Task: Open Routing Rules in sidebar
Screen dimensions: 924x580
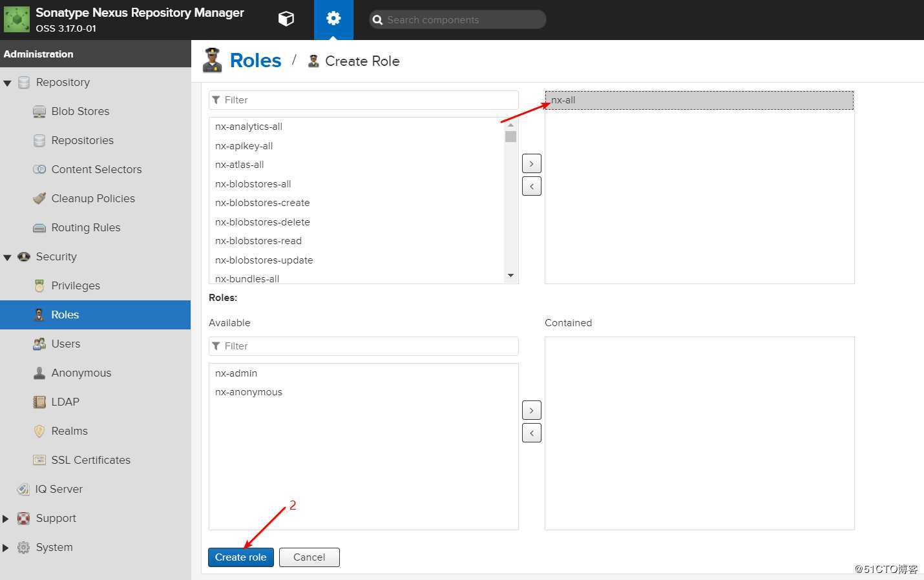Action: pyautogui.click(x=86, y=227)
